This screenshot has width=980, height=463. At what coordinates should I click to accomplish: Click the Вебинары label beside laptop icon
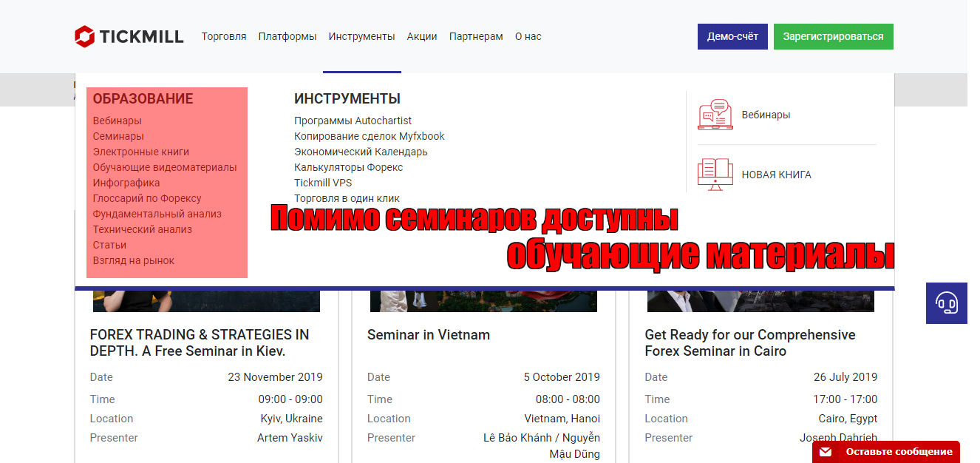click(x=766, y=115)
